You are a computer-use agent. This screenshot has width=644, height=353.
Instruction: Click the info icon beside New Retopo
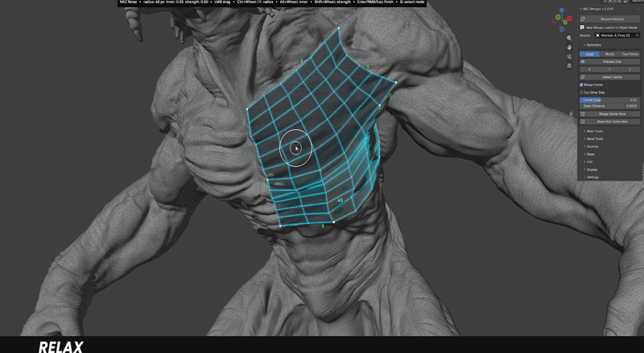(582, 27)
